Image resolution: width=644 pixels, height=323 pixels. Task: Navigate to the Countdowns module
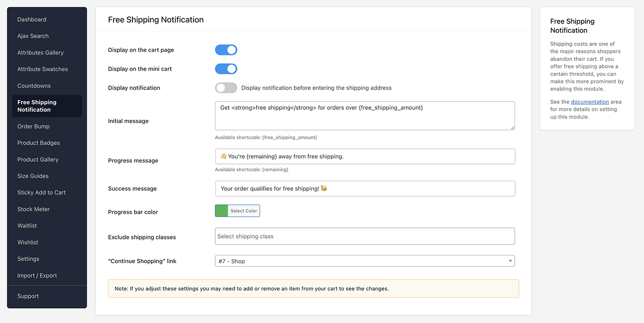click(33, 85)
